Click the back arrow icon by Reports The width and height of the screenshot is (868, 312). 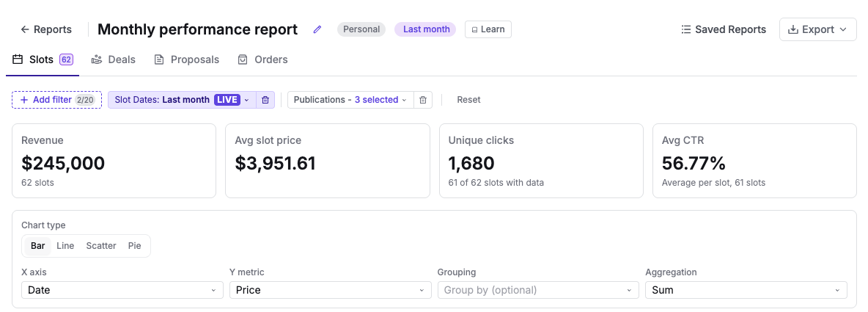pyautogui.click(x=25, y=29)
